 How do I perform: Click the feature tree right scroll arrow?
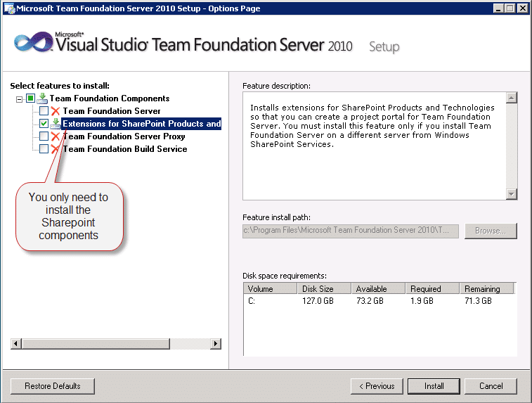point(216,344)
